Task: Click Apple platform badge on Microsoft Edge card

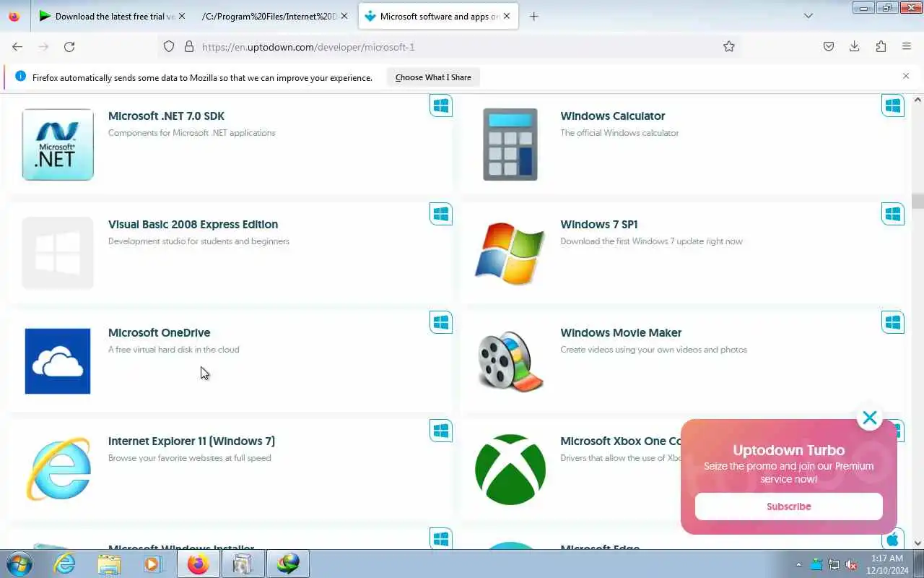Action: pyautogui.click(x=893, y=540)
